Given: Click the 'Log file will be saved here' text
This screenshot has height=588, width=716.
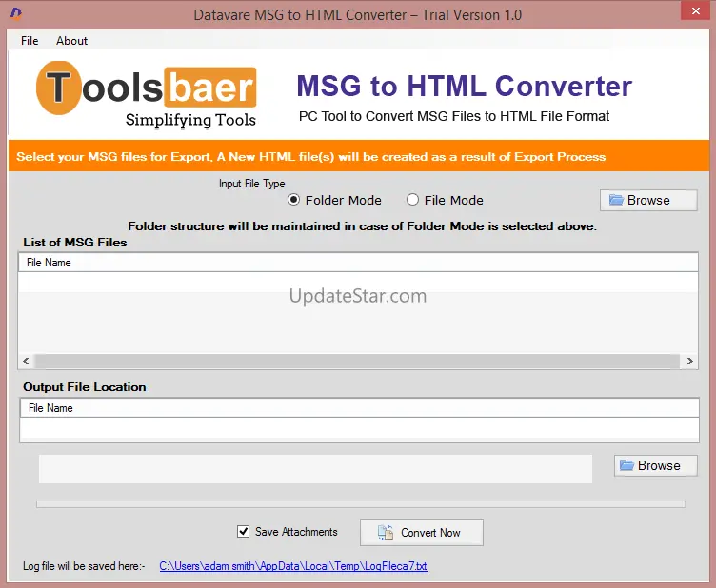Looking at the screenshot, I should (x=84, y=566).
